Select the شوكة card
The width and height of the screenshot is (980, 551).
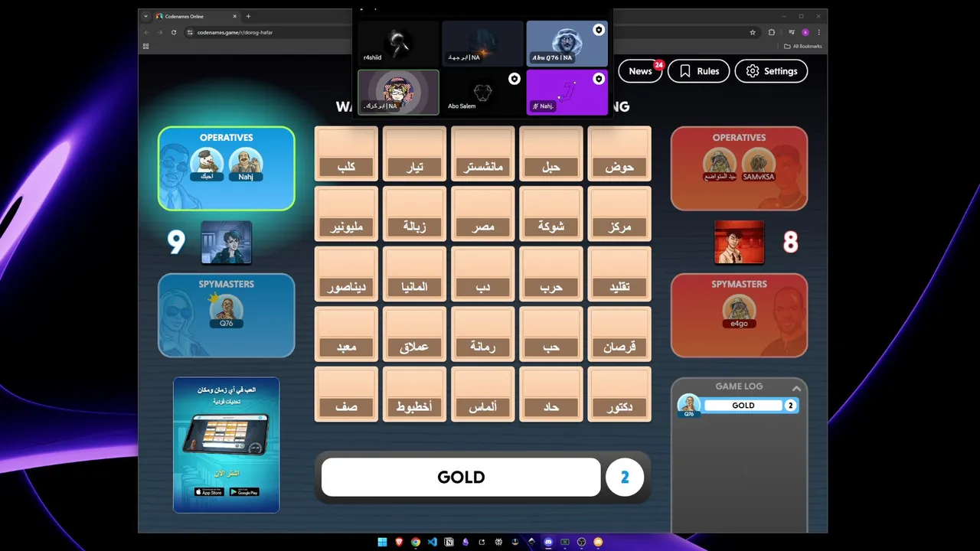[x=551, y=214]
